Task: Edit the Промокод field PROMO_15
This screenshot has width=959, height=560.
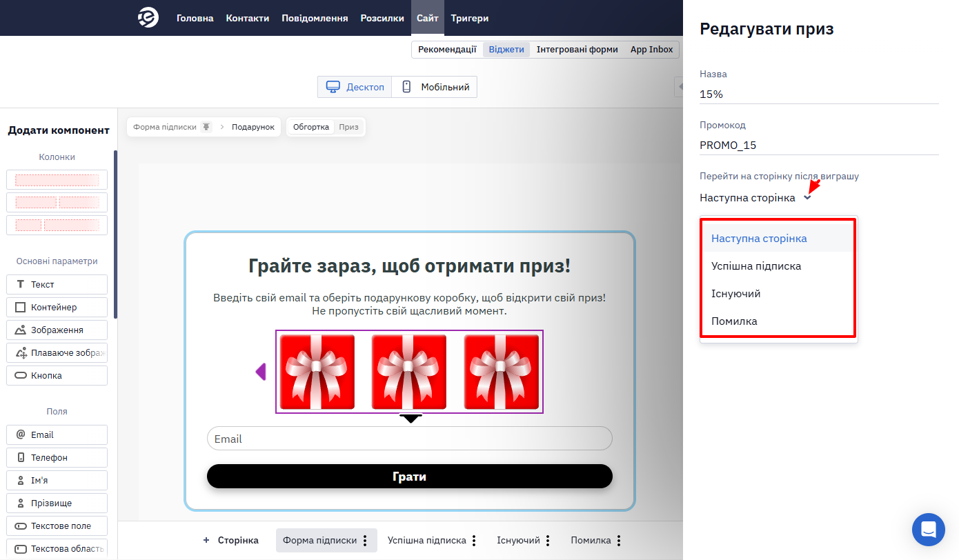Action: (x=819, y=146)
